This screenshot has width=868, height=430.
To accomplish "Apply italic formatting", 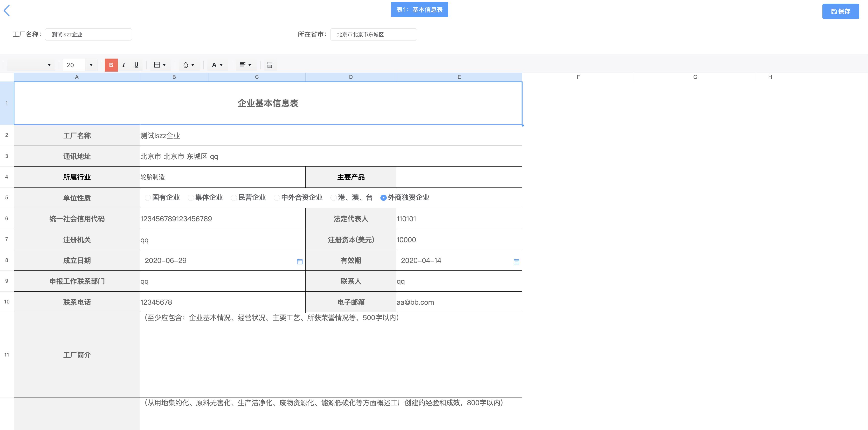I will [x=124, y=65].
